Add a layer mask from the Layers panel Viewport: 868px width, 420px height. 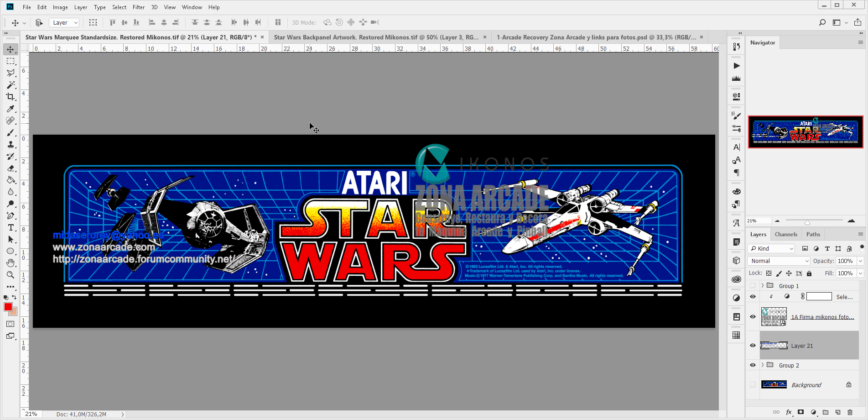pyautogui.click(x=800, y=412)
